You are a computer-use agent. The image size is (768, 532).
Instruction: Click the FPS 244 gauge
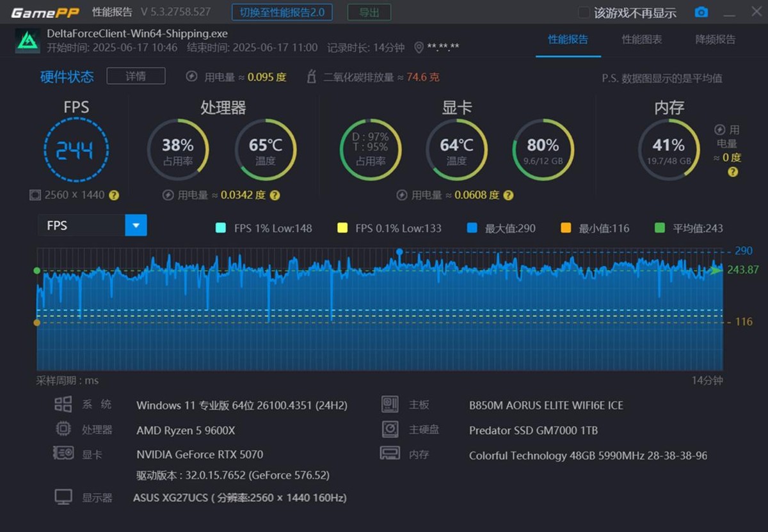coord(76,150)
